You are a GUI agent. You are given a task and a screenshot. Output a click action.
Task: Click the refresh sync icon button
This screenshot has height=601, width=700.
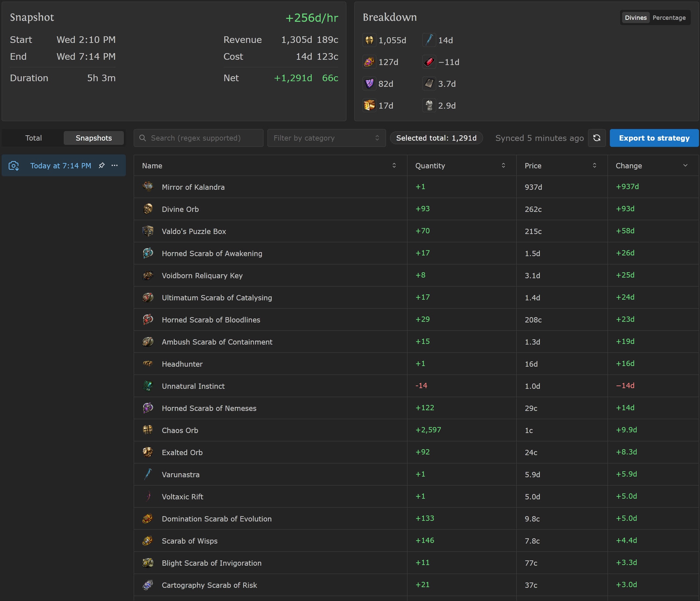coord(597,138)
